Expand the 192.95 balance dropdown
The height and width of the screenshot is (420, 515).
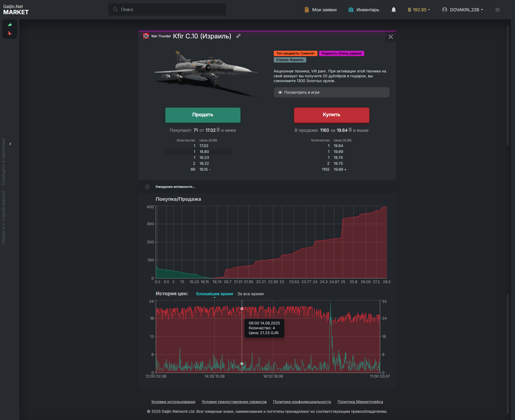pyautogui.click(x=419, y=10)
